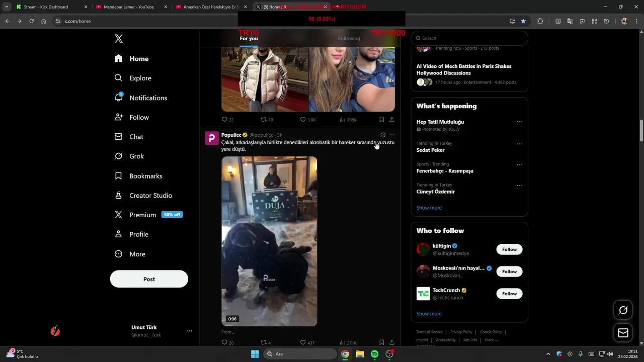
Task: Open Chrome extensions puzzle icon
Action: click(x=540, y=21)
